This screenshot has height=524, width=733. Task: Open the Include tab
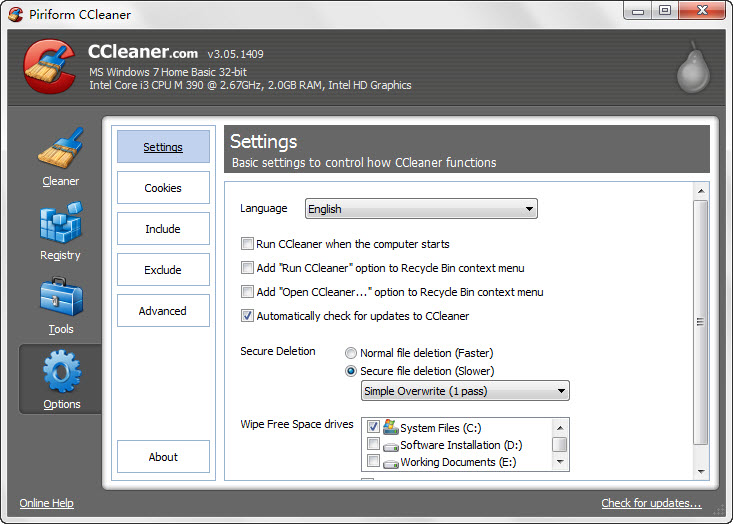click(x=163, y=229)
